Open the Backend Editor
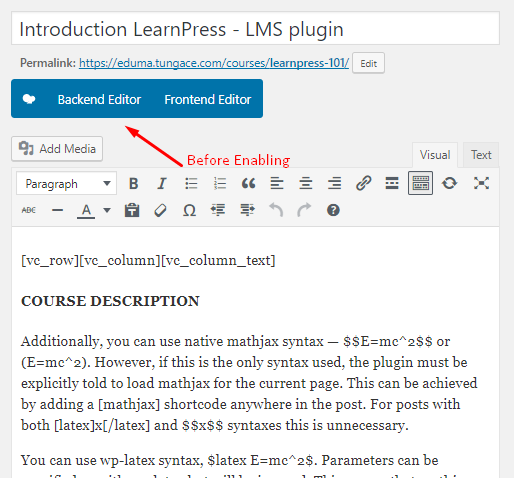The image size is (514, 478). click(99, 99)
